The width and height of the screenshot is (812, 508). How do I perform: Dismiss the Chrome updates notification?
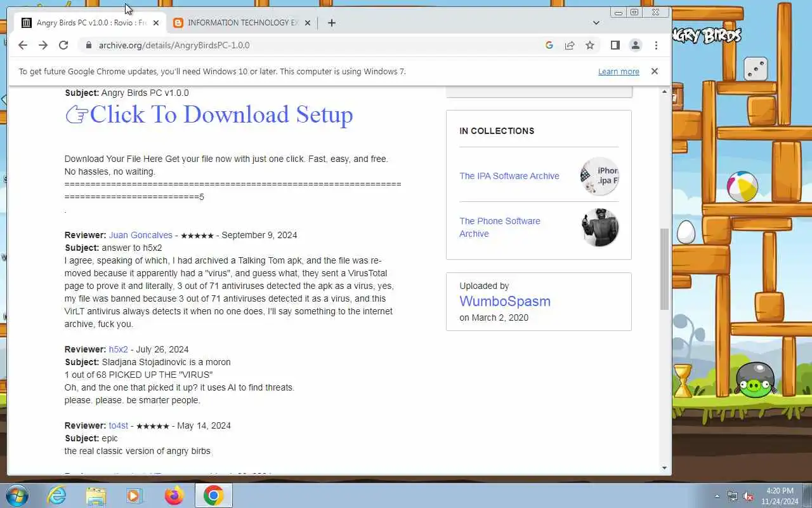[x=655, y=71]
